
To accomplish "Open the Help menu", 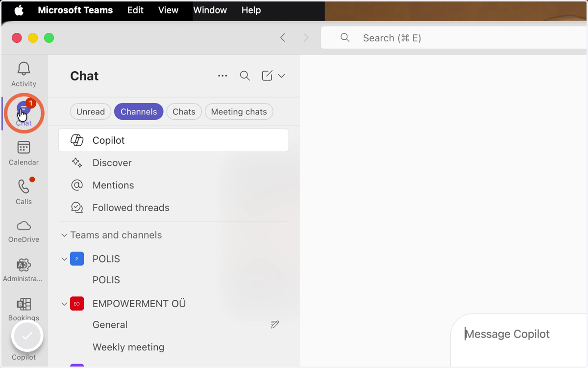I will pos(251,10).
